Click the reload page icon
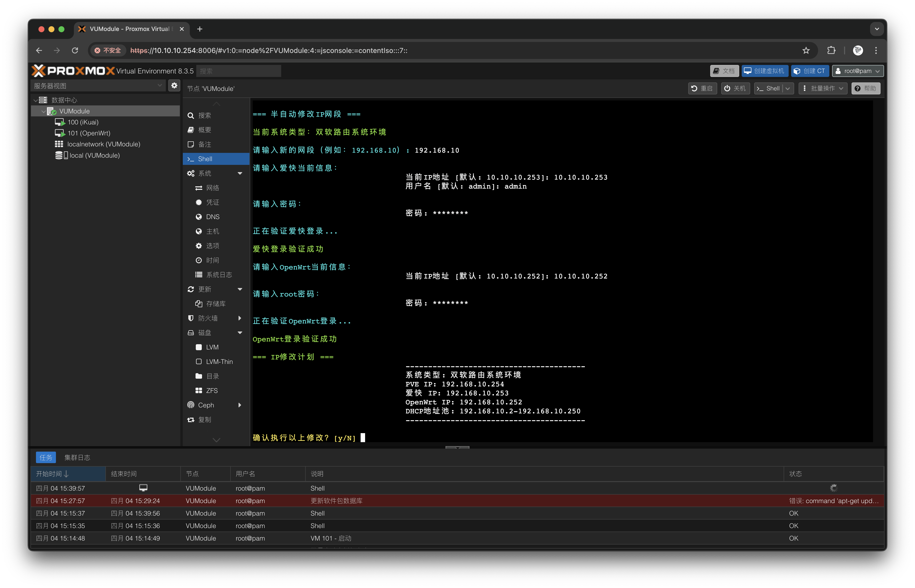 [x=75, y=50]
